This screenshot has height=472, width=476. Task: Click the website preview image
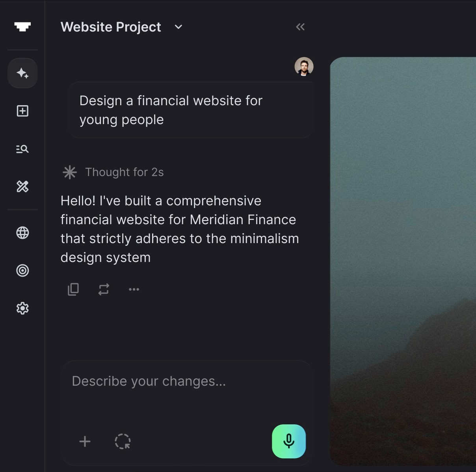pos(403,261)
